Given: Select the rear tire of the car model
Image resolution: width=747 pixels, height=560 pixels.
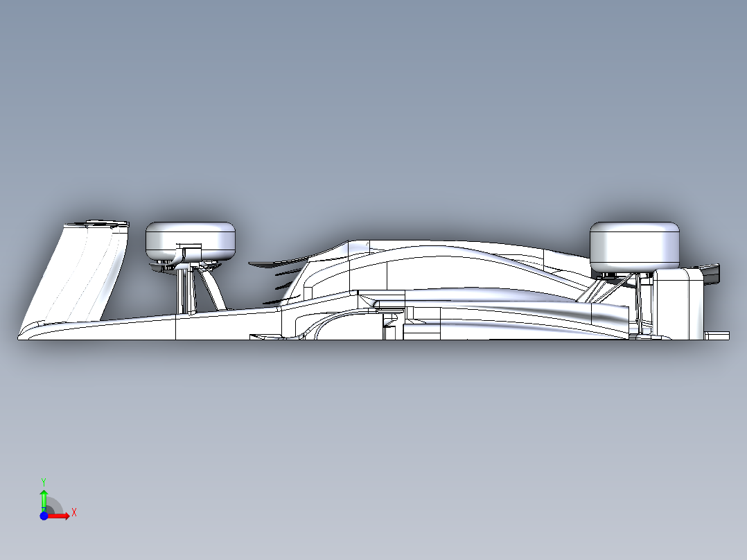Looking at the screenshot, I should click(x=635, y=247).
